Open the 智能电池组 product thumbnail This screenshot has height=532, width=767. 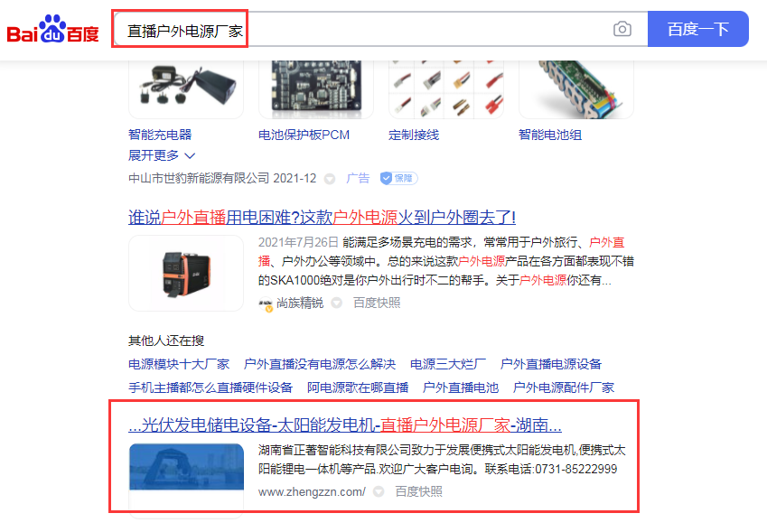pyautogui.click(x=576, y=89)
